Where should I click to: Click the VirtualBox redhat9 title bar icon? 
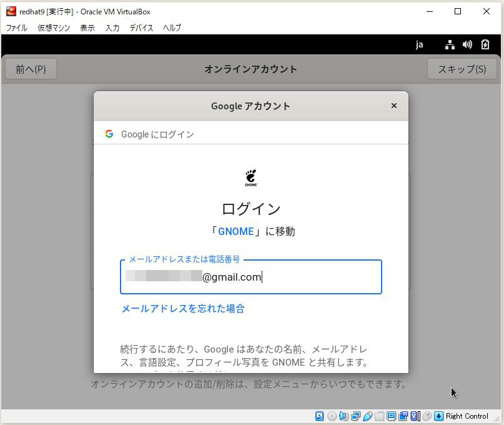click(11, 11)
